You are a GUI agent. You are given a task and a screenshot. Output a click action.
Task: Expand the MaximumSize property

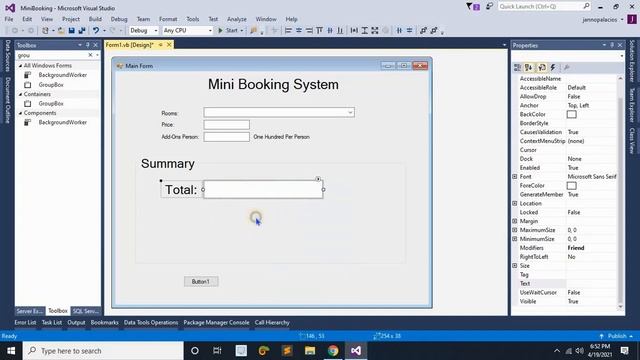coord(515,230)
